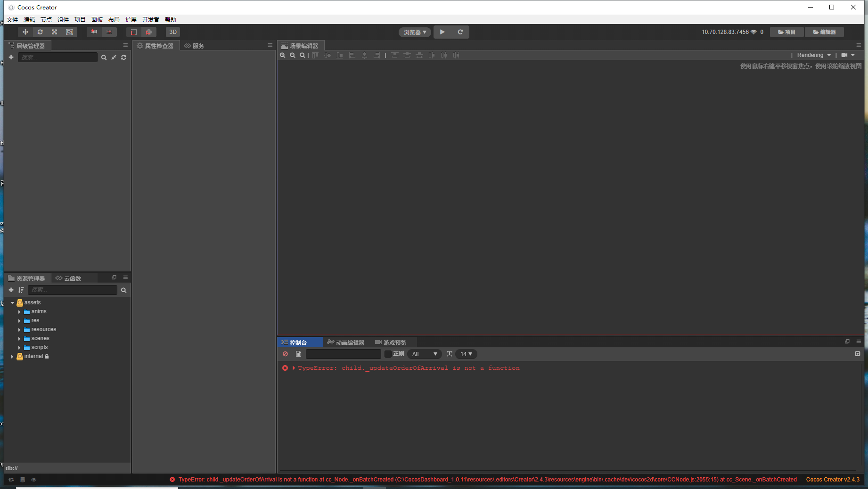
Task: Select the rect transform tool
Action: (x=69, y=32)
